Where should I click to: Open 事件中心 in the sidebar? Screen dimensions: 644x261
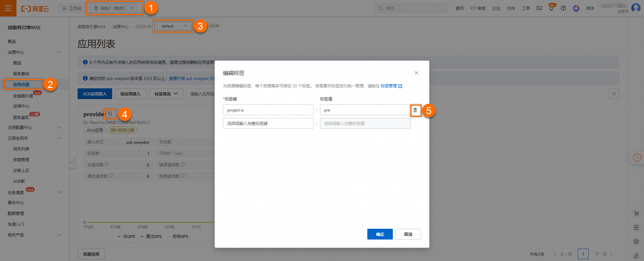(16, 203)
